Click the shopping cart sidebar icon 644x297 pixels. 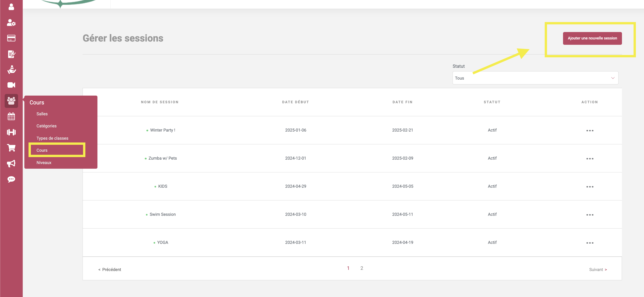[11, 148]
